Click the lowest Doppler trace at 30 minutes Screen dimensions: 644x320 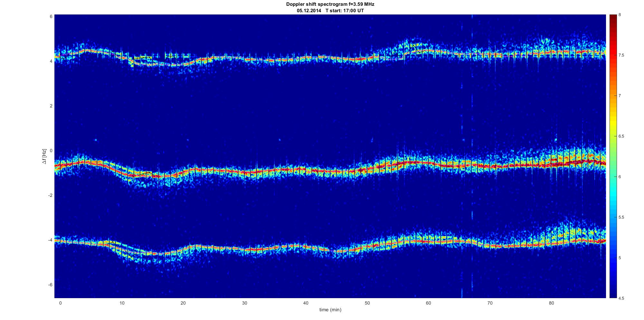point(244,249)
